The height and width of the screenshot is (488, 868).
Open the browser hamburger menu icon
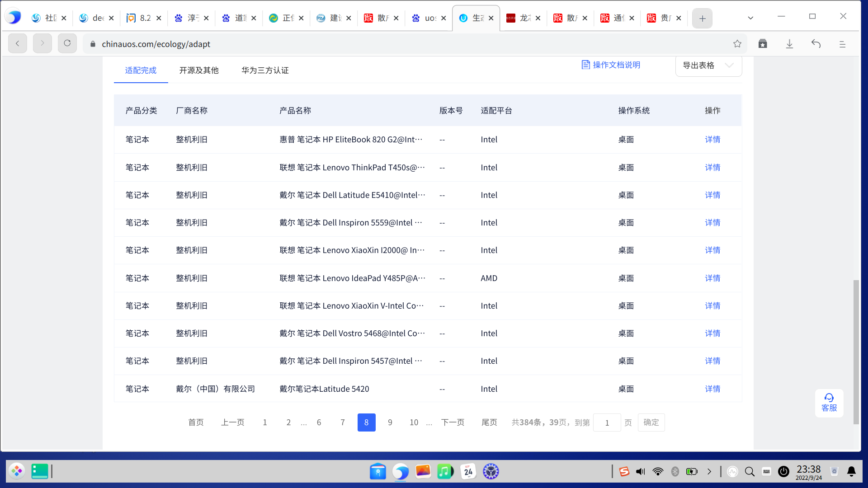[842, 44]
